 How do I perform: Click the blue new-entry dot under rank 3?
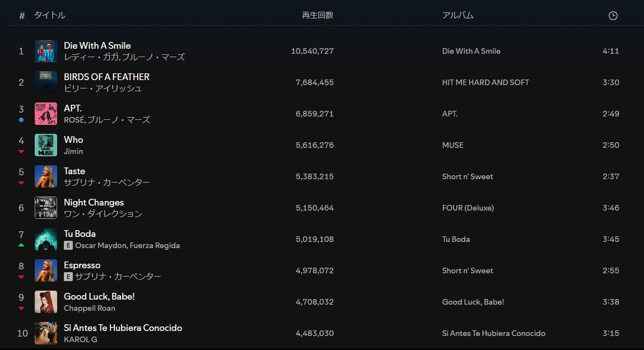(x=21, y=120)
